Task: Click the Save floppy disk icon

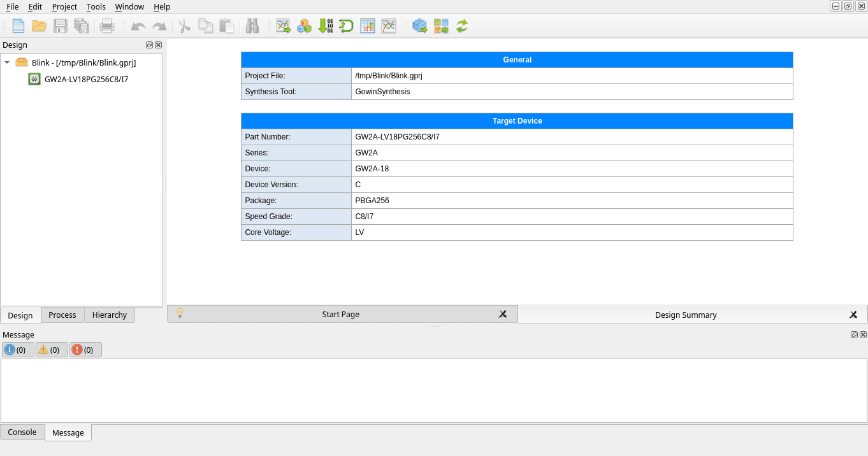Action: 61,26
